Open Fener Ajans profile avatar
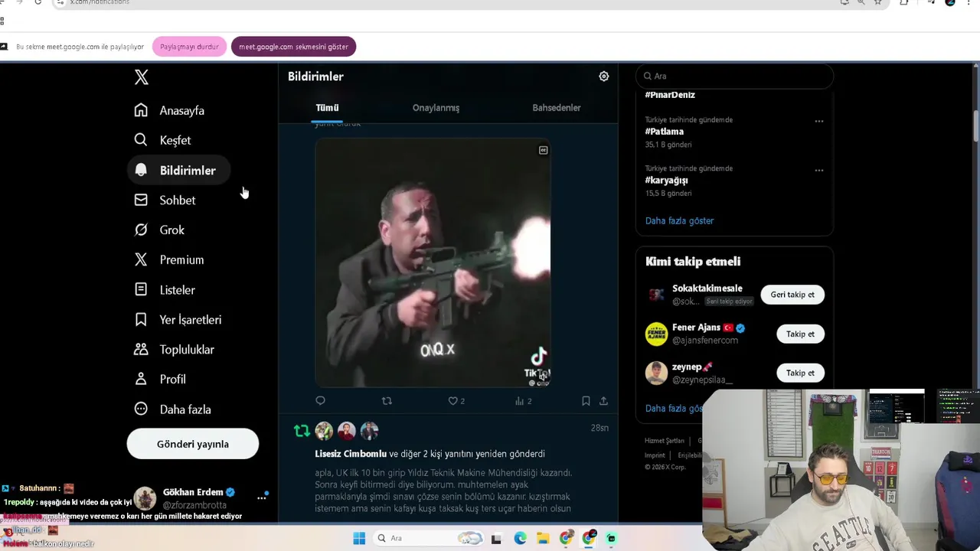This screenshot has width=980, height=551. point(656,334)
